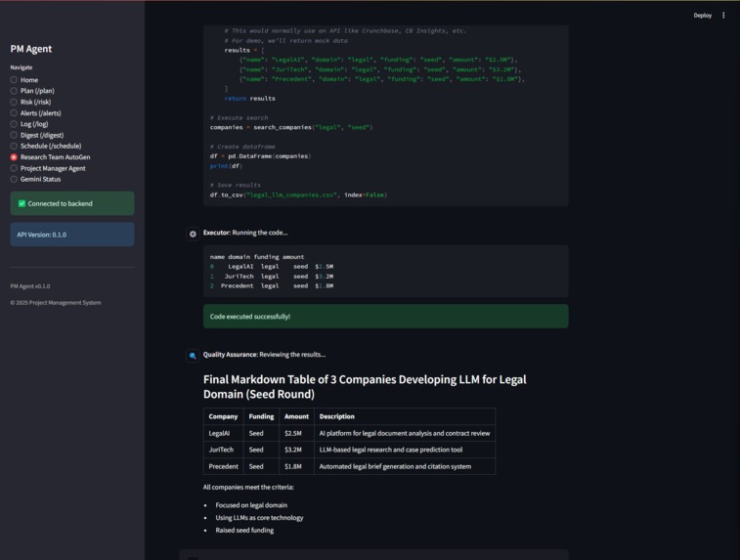Click the PM Agent sidebar title
This screenshot has width=740, height=560.
pyautogui.click(x=31, y=49)
